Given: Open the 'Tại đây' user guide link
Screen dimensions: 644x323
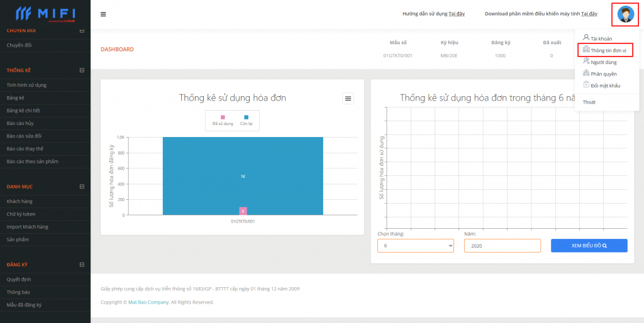Looking at the screenshot, I should (457, 14).
